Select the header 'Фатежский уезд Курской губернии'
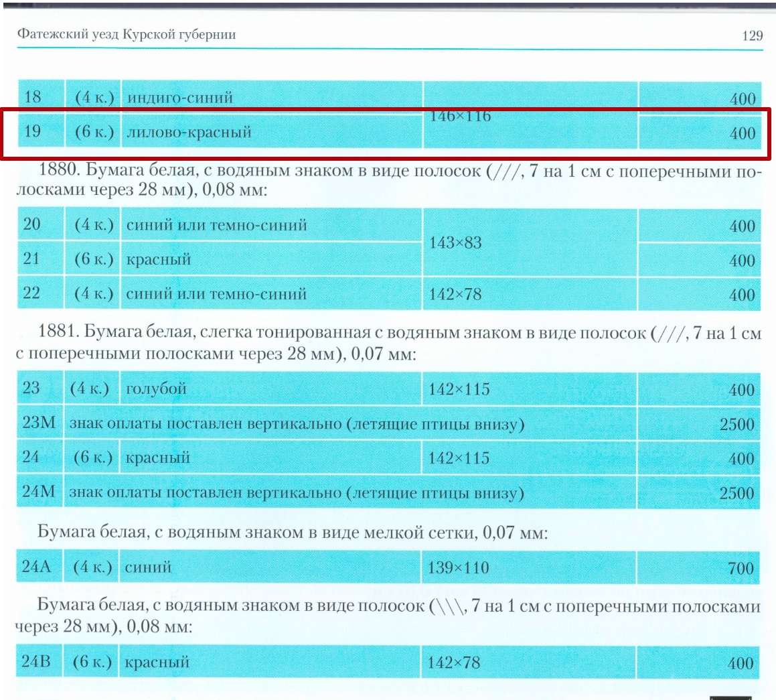Viewport: 776px width, 700px height. pos(127,34)
